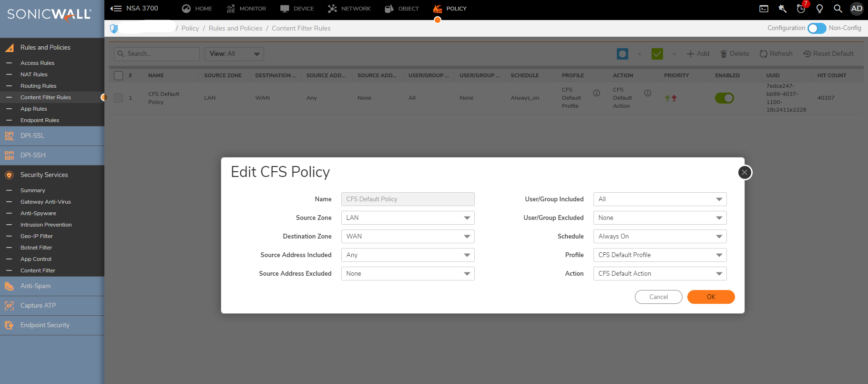Click info icon beside CFS Default Profile
Screen dimensions: 868x384
tap(596, 93)
